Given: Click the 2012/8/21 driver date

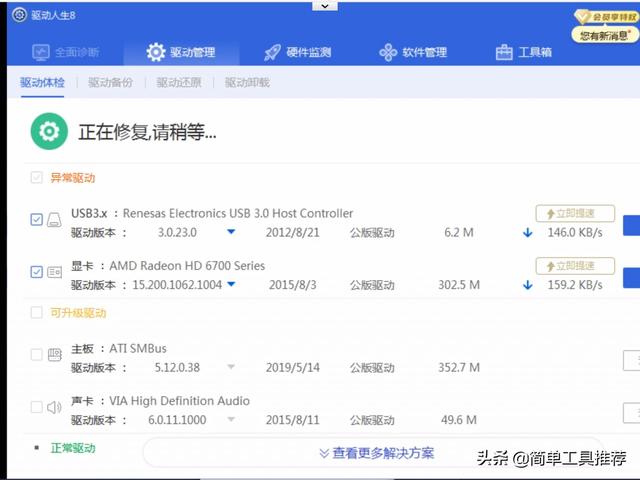Looking at the screenshot, I should click(293, 233).
